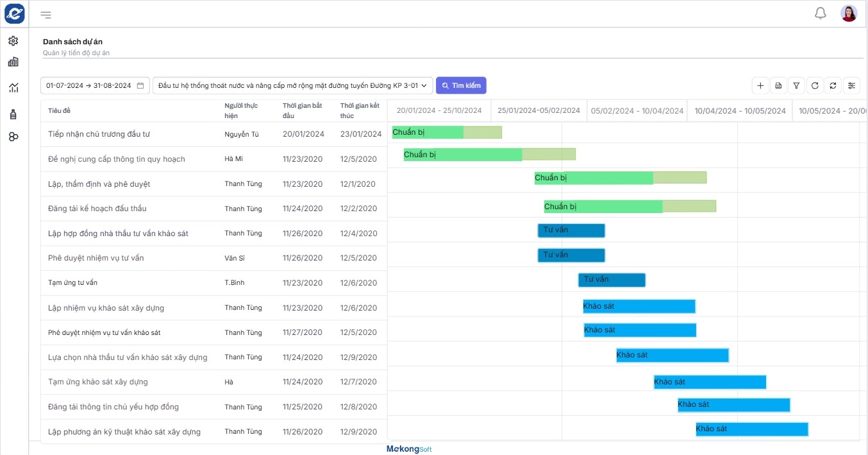Click the printer icon in the toolbar
This screenshot has width=868, height=455.
(778, 85)
